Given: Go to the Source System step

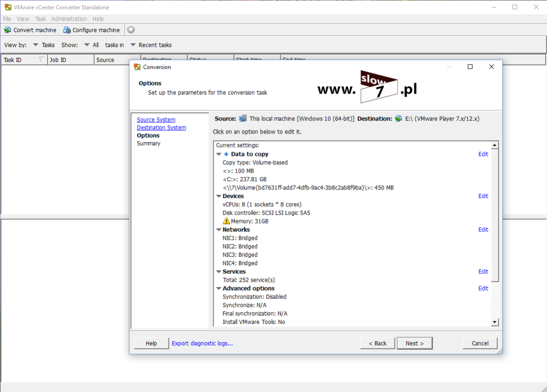Looking at the screenshot, I should (x=156, y=120).
